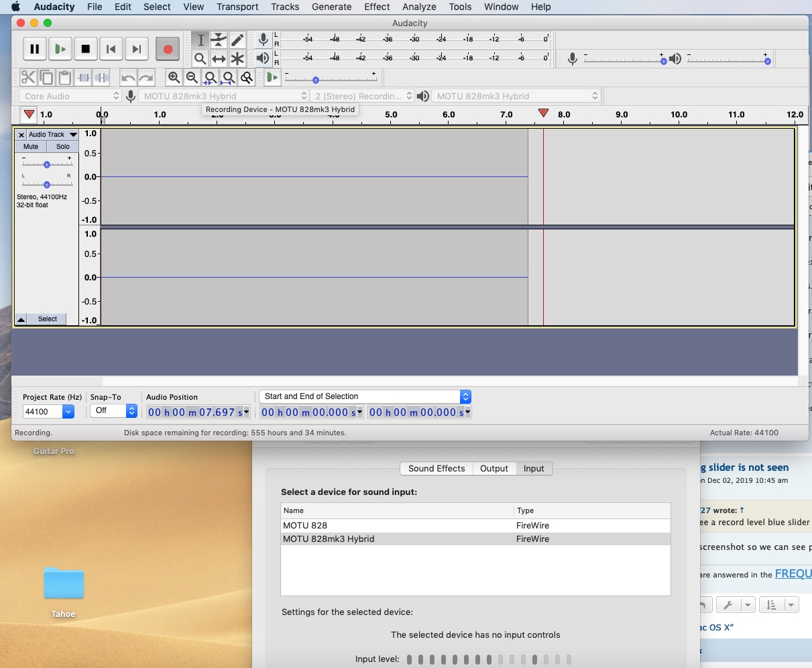Click the Trim audio icon
The width and height of the screenshot is (812, 668).
[x=83, y=78]
